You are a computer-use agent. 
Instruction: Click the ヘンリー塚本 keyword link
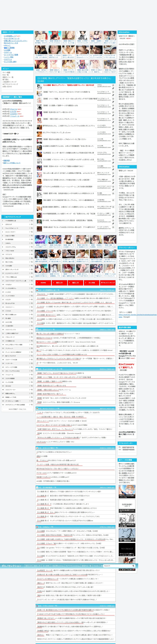click(9, 57)
